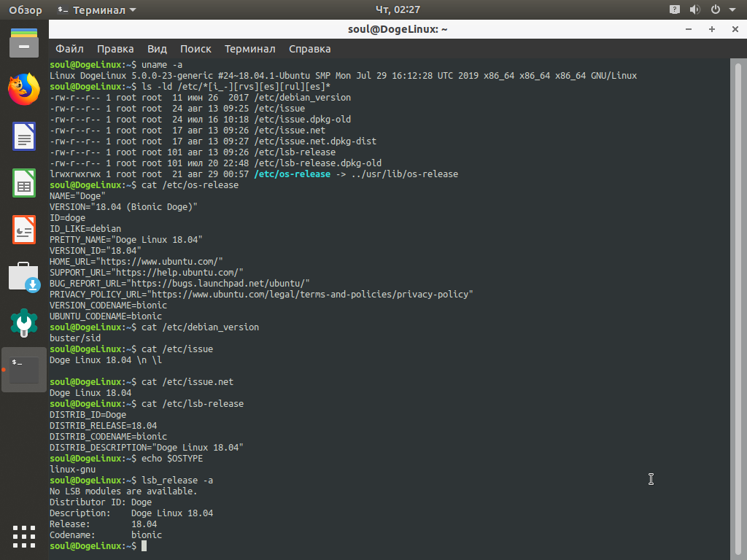Click the text buster/sid
747x560 pixels.
[x=75, y=338]
